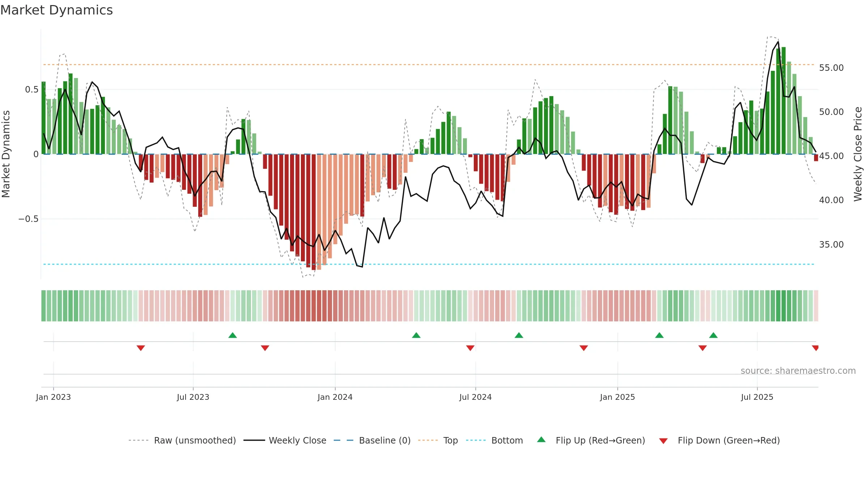Click the 45.00 price axis value
868x488 pixels.
click(x=831, y=156)
